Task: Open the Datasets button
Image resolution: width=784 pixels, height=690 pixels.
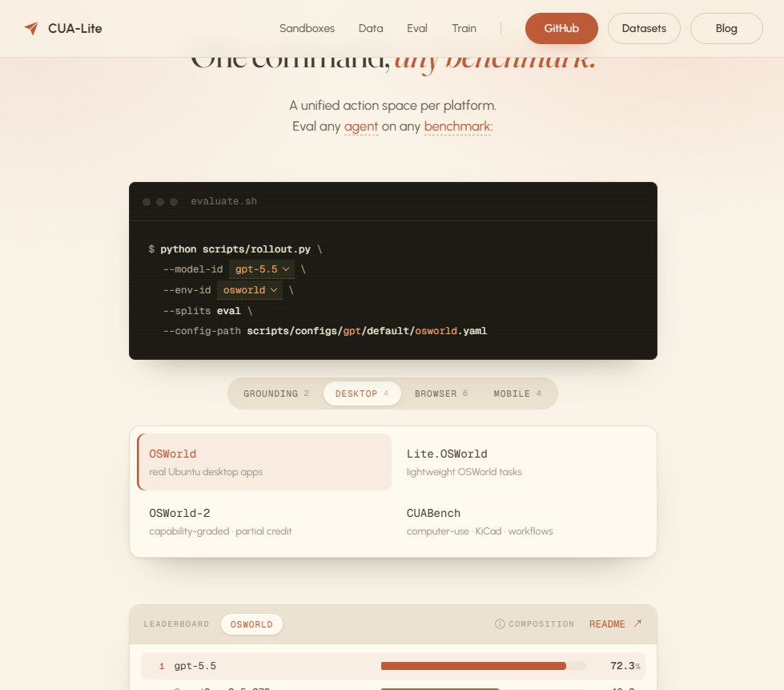Action: (644, 29)
